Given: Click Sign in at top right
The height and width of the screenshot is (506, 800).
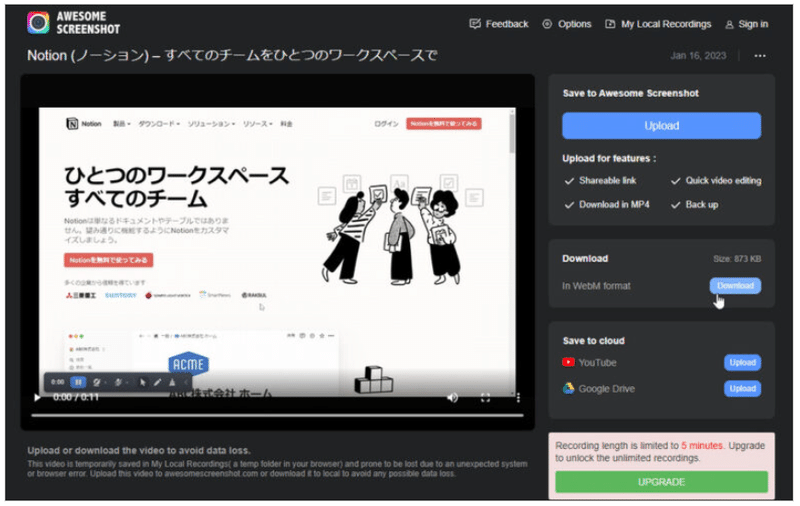Looking at the screenshot, I should click(x=747, y=24).
